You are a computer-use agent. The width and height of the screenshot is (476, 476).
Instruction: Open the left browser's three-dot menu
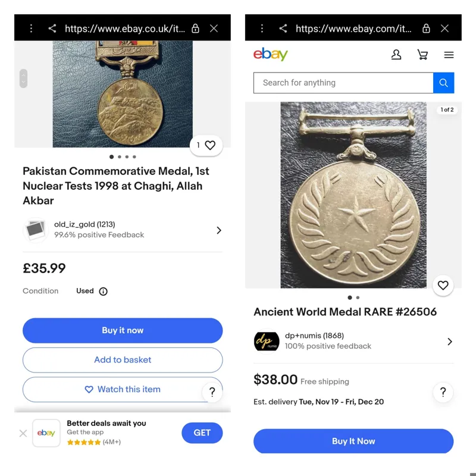click(31, 28)
